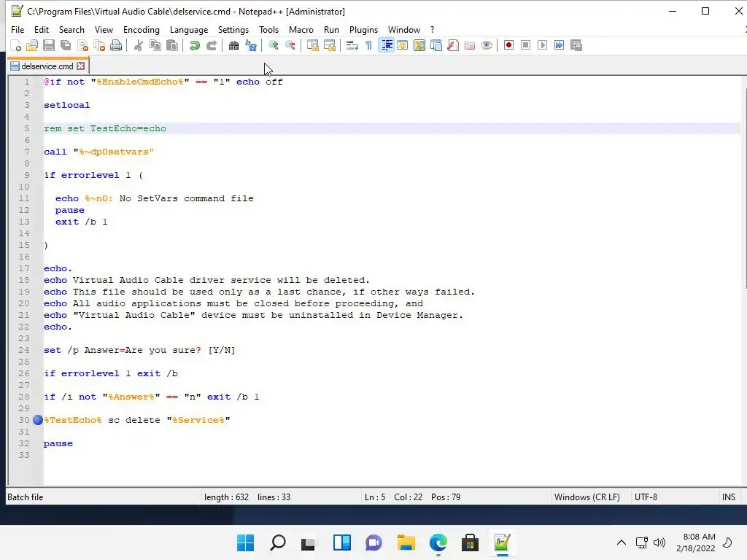Click Run macro multiple times icon
This screenshot has height=560, width=747.
coord(560,46)
